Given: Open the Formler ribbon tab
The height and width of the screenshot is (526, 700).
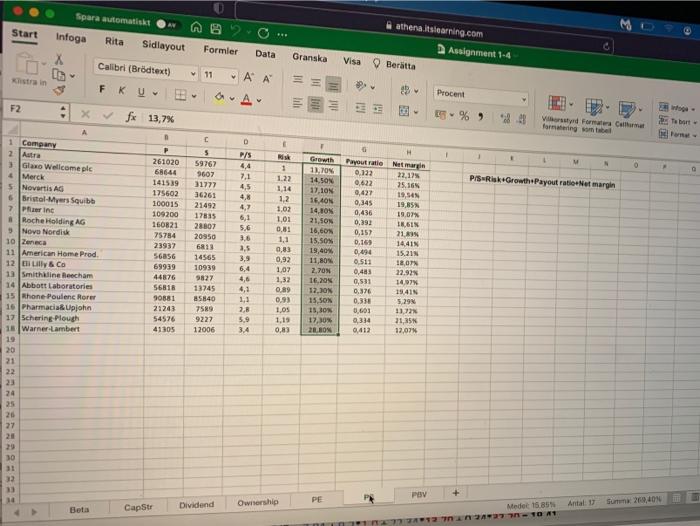Looking at the screenshot, I should (221, 50).
